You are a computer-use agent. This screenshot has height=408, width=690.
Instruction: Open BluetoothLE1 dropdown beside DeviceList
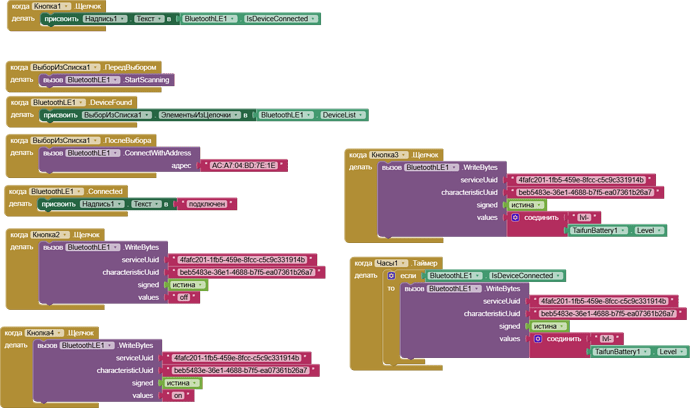[x=286, y=115]
